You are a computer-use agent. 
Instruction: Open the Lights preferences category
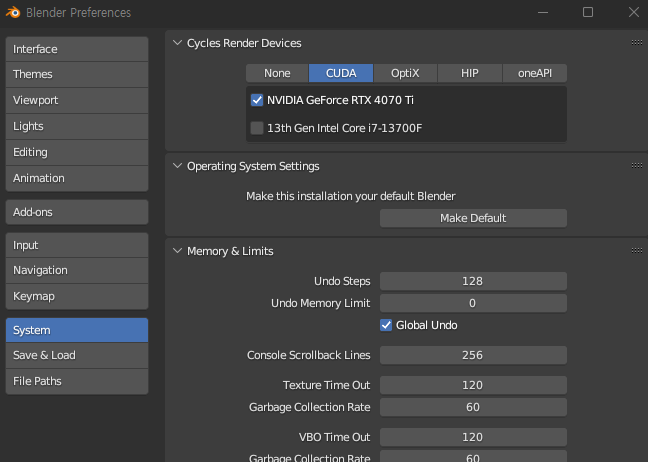(x=77, y=126)
